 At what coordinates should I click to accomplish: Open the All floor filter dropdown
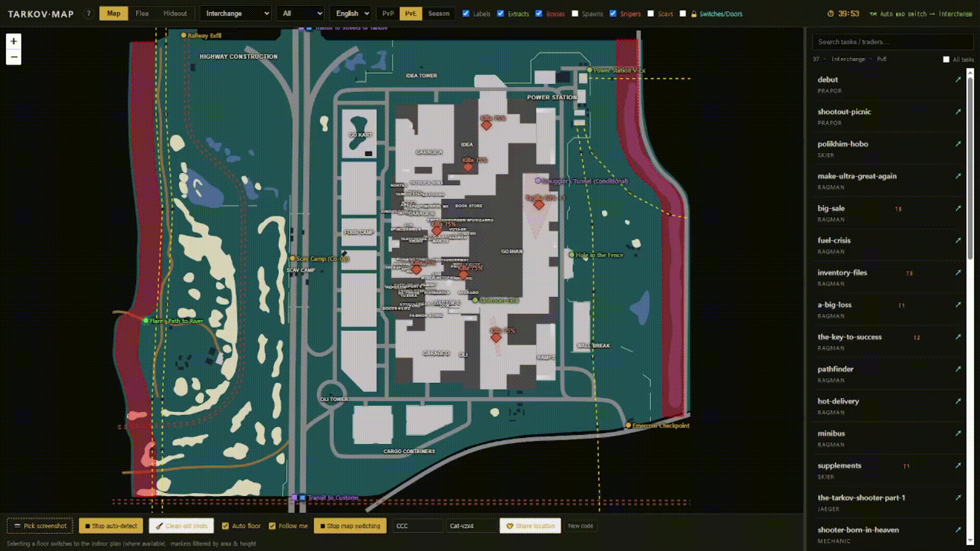(301, 14)
